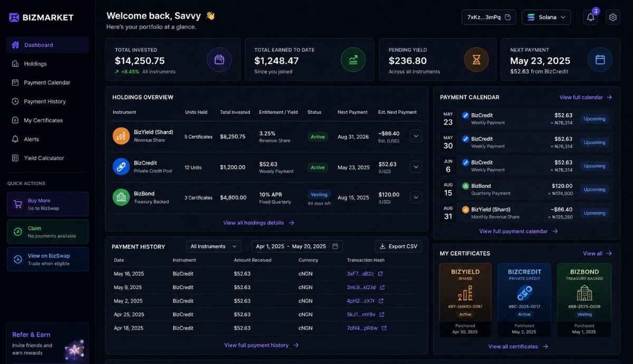Click View full payment history link
This screenshot has height=364, width=633.
tap(262, 345)
